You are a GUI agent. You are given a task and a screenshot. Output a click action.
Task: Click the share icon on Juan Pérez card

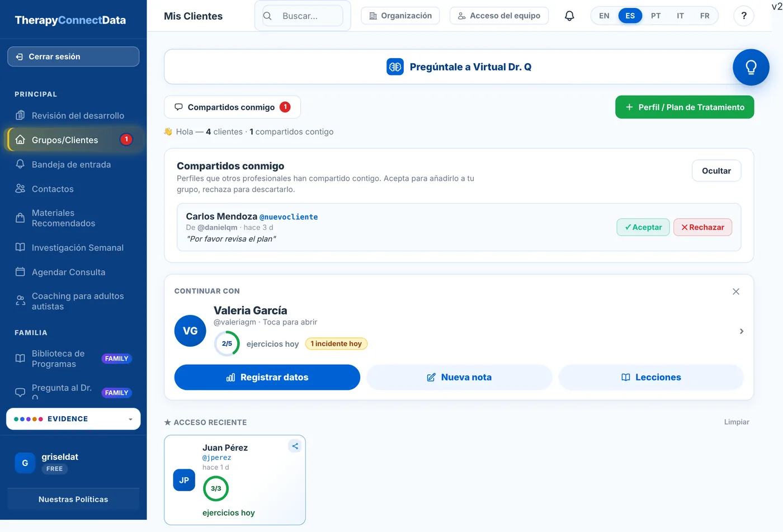[295, 446]
